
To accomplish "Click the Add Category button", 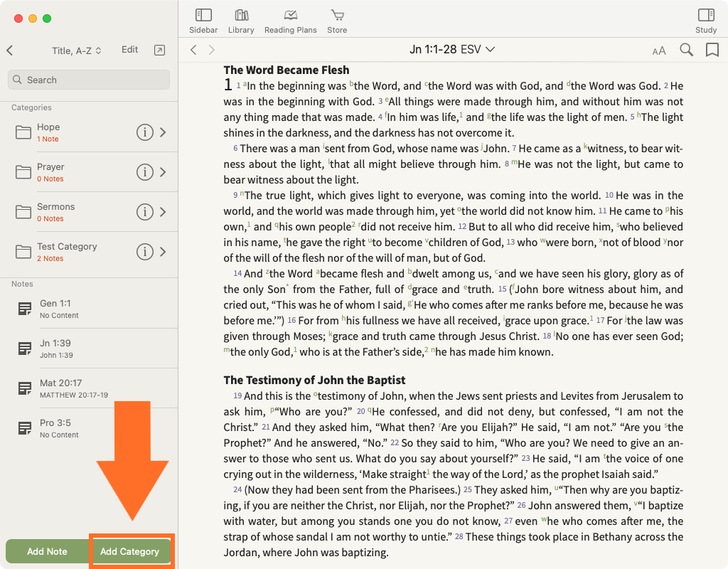I will 130,551.
